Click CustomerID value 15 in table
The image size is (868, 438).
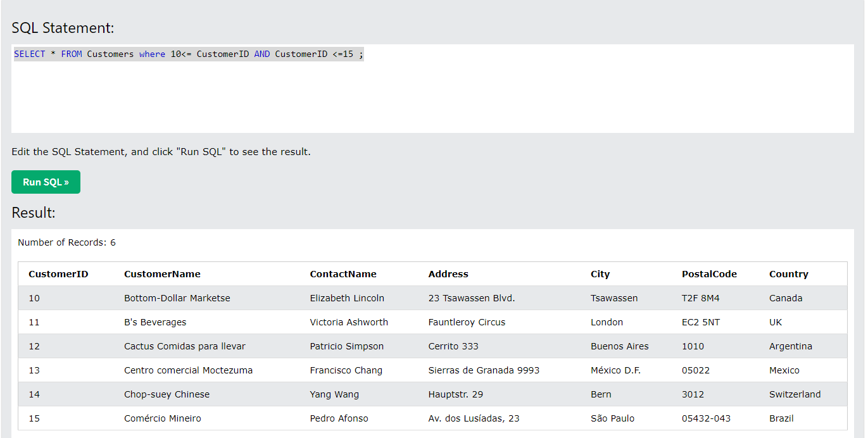(x=34, y=418)
